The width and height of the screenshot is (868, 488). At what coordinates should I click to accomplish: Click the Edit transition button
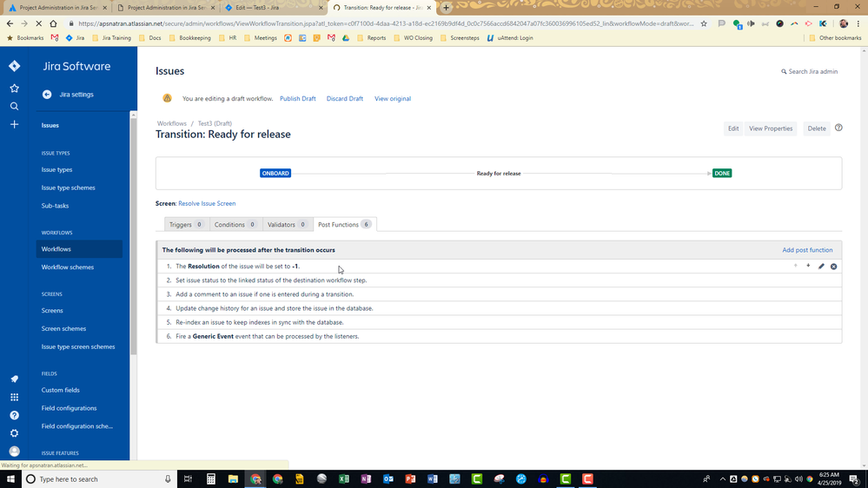tap(733, 129)
